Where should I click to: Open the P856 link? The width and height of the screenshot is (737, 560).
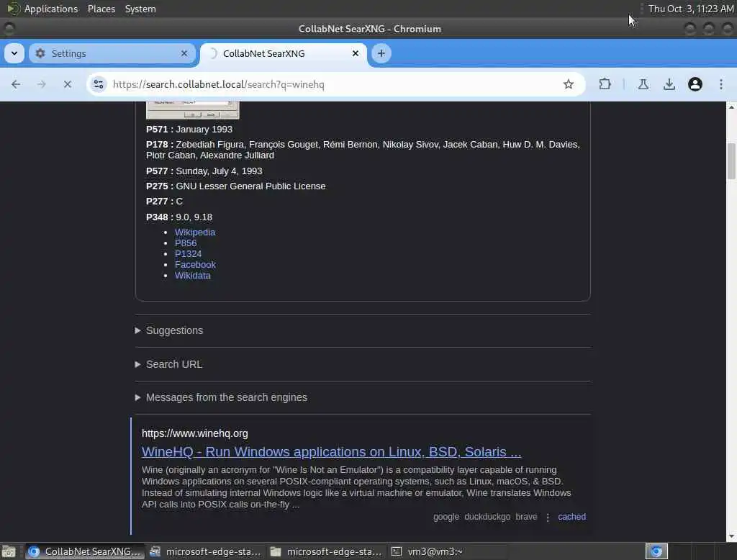point(186,243)
